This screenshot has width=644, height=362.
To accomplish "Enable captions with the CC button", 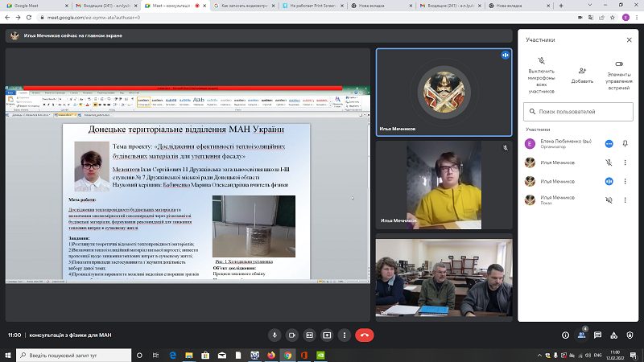I will (x=310, y=335).
